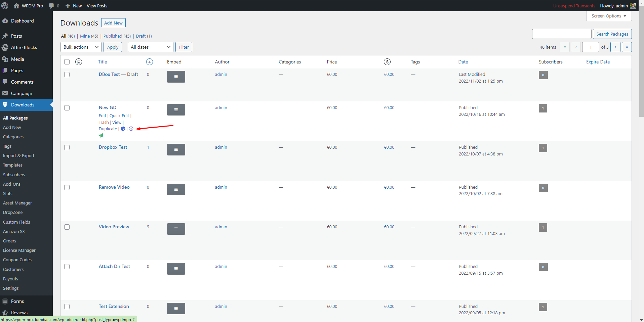The image size is (644, 322).
Task: Click the pie chart stats icon for New GD
Action: [x=123, y=129]
